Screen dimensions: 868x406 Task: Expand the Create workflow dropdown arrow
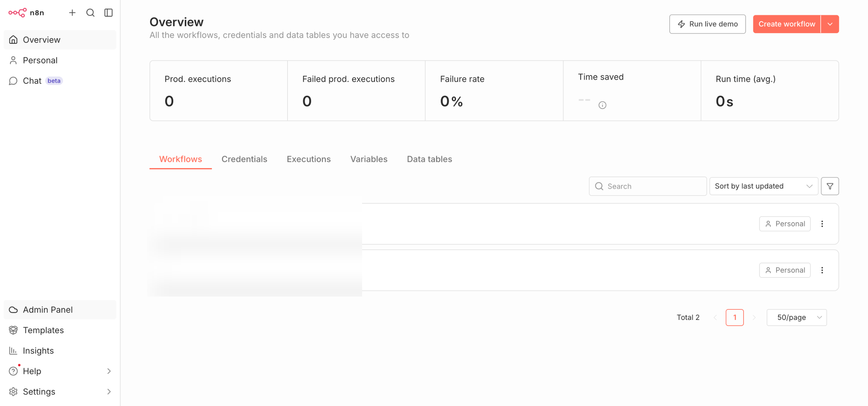coord(830,24)
